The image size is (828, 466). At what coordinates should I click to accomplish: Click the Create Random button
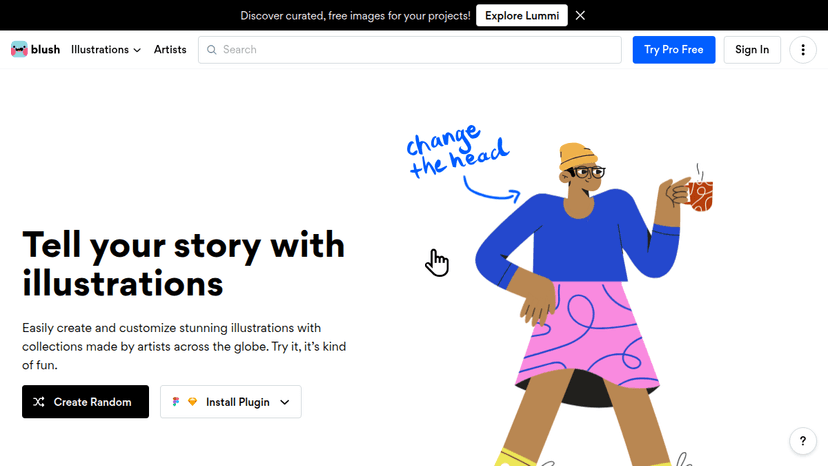(x=86, y=402)
